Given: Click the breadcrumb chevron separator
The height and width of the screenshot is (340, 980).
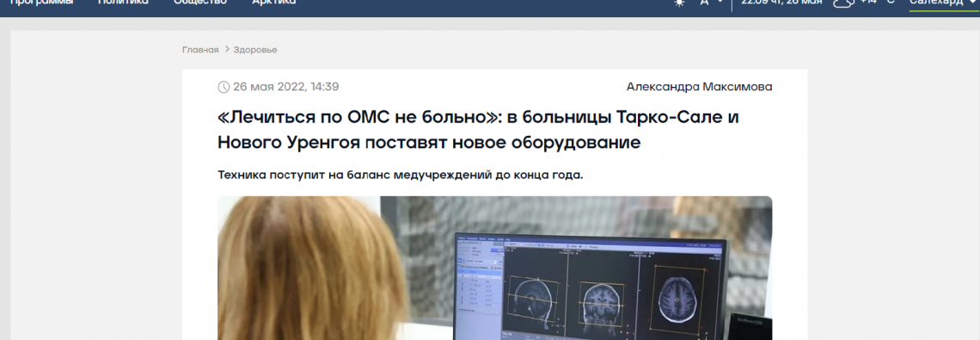Looking at the screenshot, I should [227, 49].
